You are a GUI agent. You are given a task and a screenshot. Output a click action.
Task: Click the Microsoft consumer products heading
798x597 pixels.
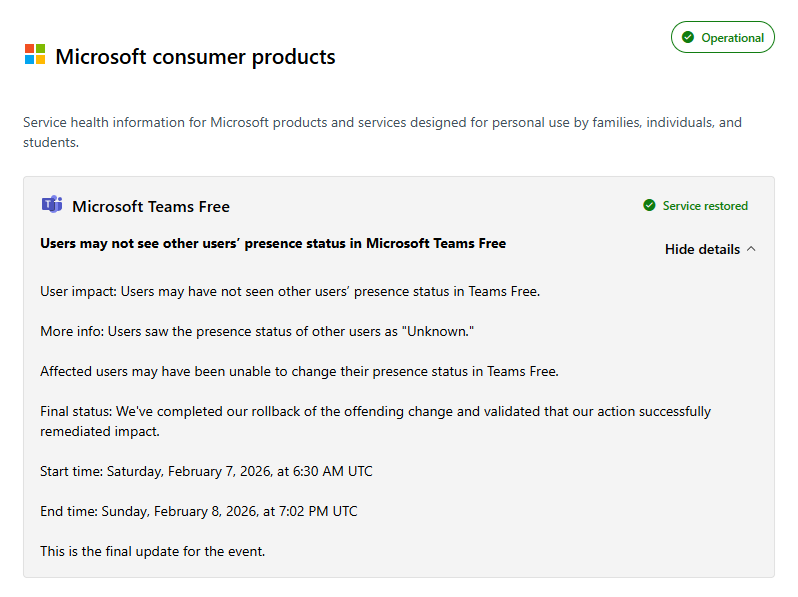195,57
